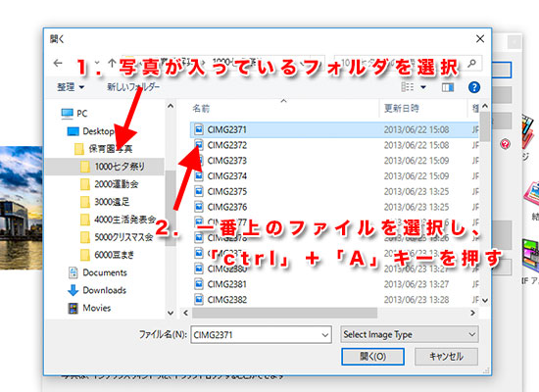The height and width of the screenshot is (392, 539).
Task: Open Documents in the navigation tree
Action: click(x=105, y=272)
